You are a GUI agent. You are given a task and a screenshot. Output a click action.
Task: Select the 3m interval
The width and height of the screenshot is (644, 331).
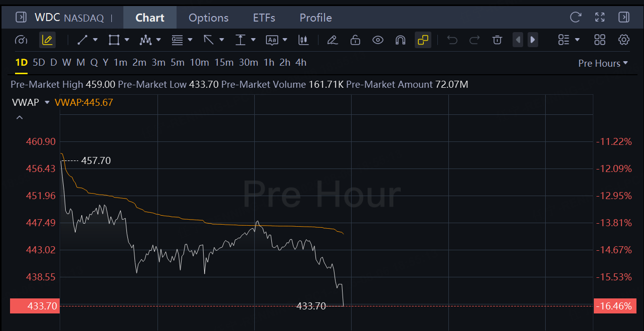(x=158, y=63)
